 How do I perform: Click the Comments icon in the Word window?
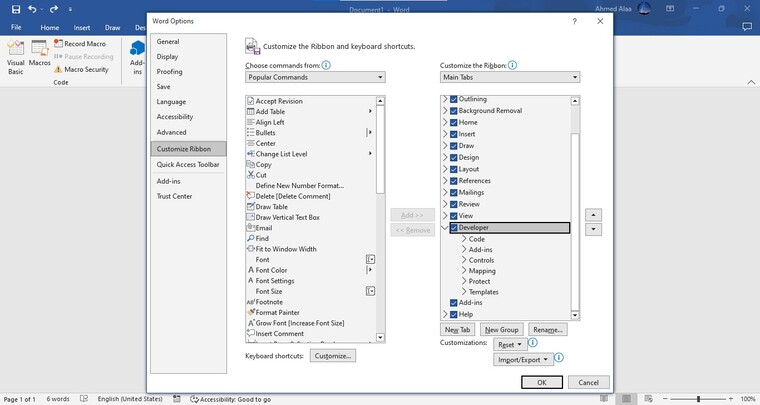(747, 27)
